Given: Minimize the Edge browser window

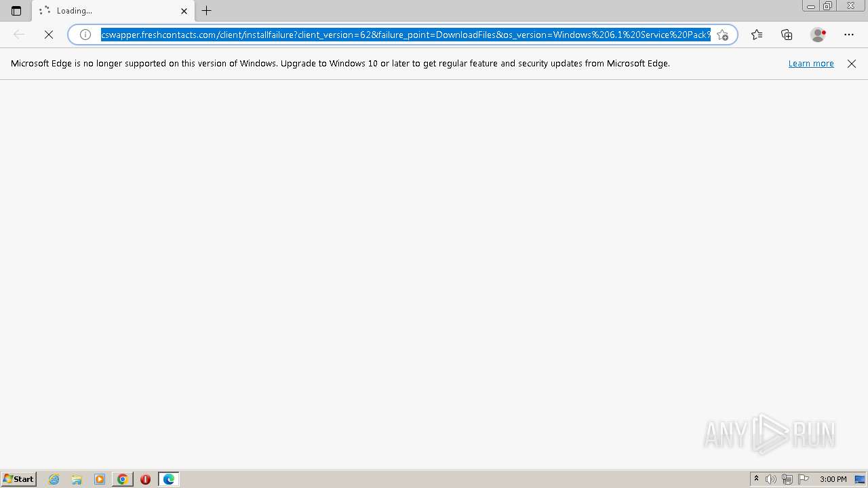Looking at the screenshot, I should [x=811, y=6].
